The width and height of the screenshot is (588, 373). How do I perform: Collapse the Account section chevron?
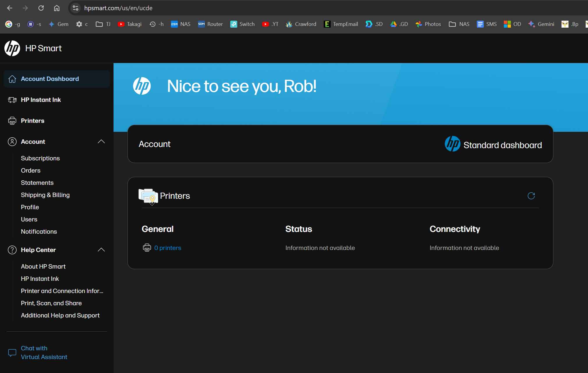(x=101, y=142)
